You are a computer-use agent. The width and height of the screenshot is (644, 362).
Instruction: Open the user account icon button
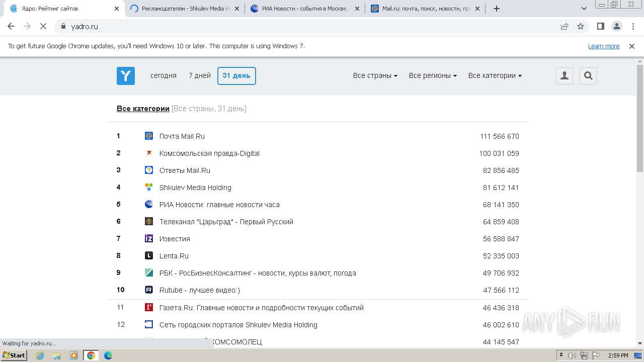point(565,76)
